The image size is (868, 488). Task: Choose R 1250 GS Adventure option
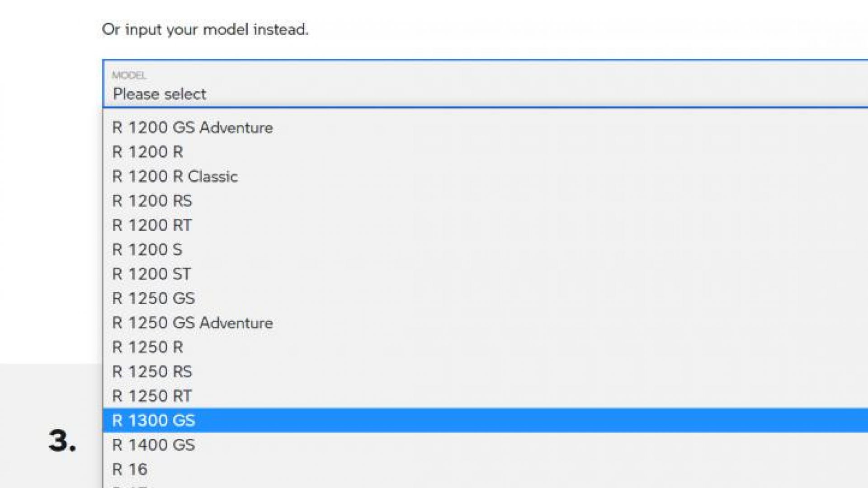pyautogui.click(x=192, y=323)
